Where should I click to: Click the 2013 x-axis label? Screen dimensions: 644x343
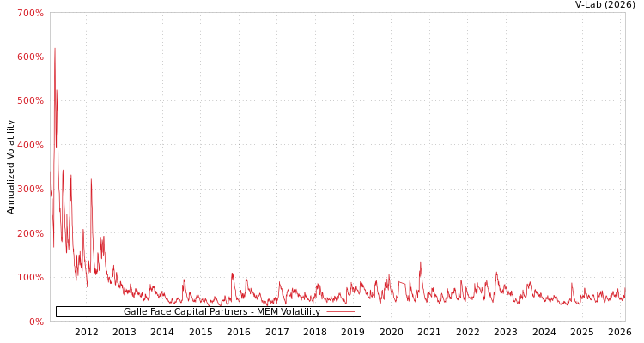point(125,332)
